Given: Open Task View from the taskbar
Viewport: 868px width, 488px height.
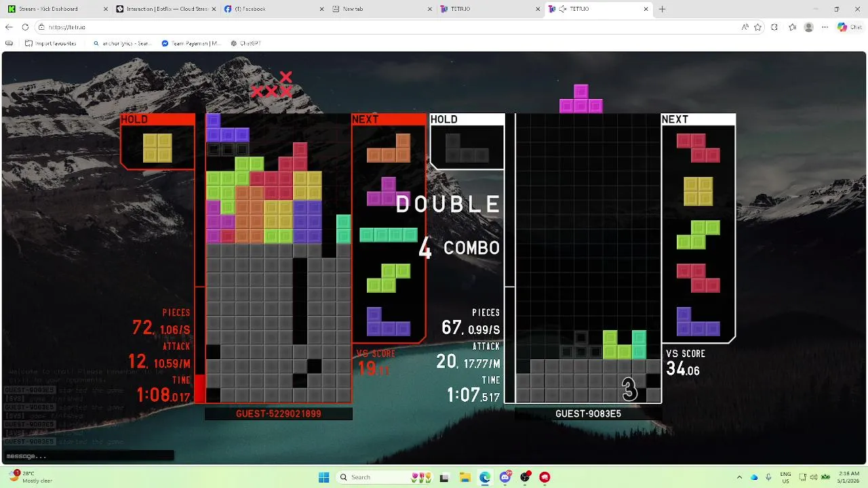Looking at the screenshot, I should click(x=444, y=477).
